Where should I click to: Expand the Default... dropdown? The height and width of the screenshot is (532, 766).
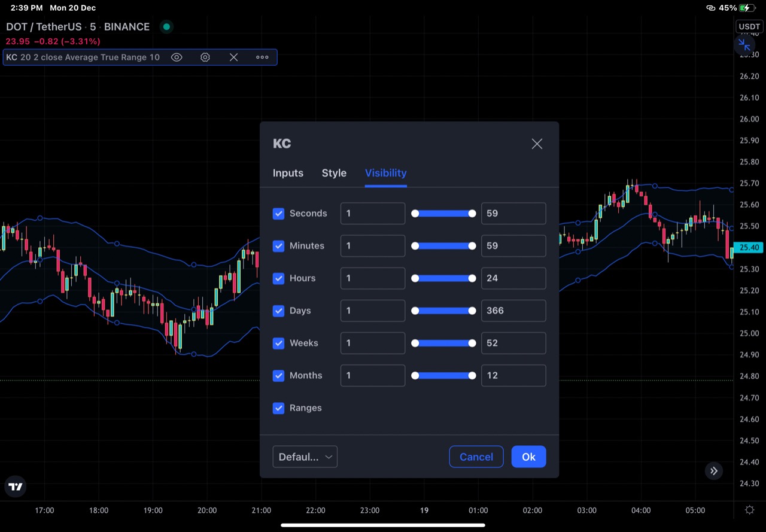pyautogui.click(x=305, y=457)
